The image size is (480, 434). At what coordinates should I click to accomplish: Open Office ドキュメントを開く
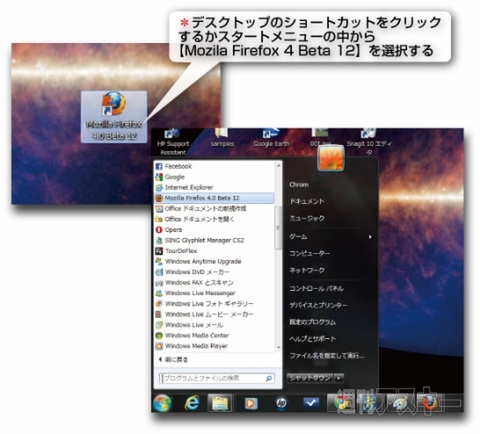coord(214,219)
